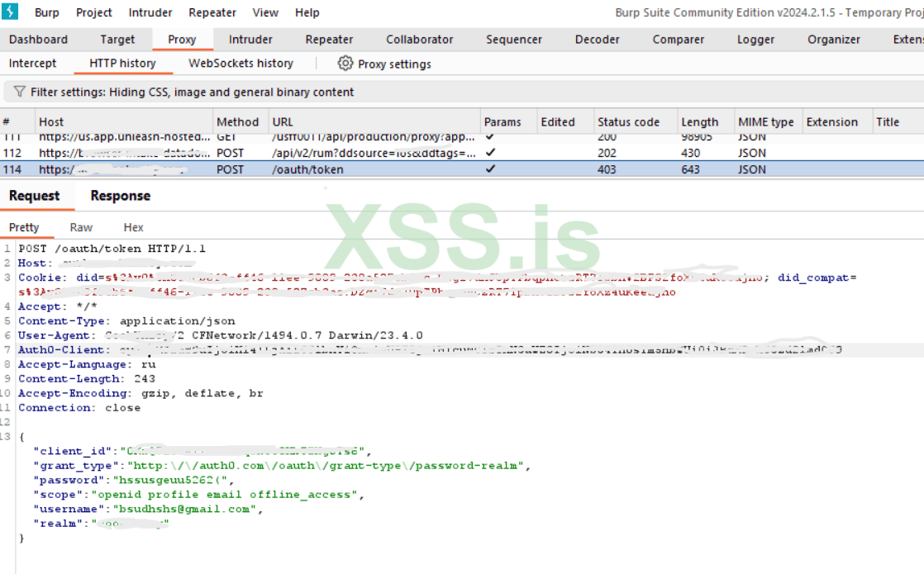Switch to the Repeater tool tab

click(329, 40)
